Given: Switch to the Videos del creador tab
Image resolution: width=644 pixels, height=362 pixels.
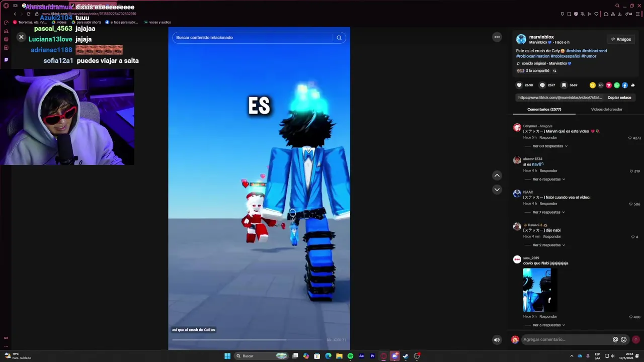Looking at the screenshot, I should pos(607,109).
